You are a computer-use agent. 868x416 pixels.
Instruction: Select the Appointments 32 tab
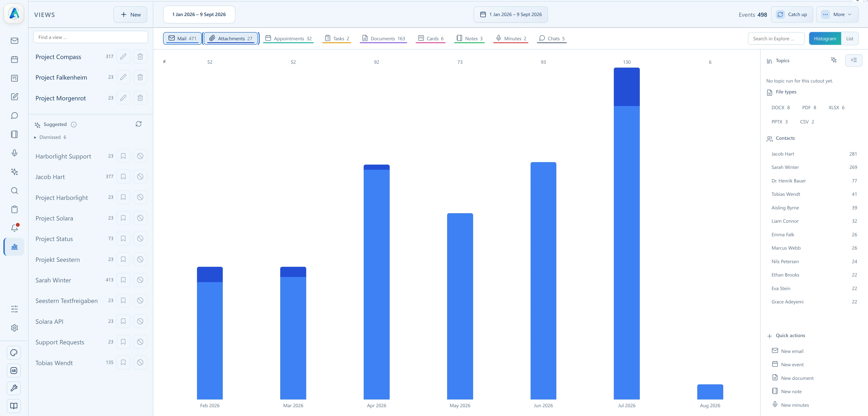(288, 38)
